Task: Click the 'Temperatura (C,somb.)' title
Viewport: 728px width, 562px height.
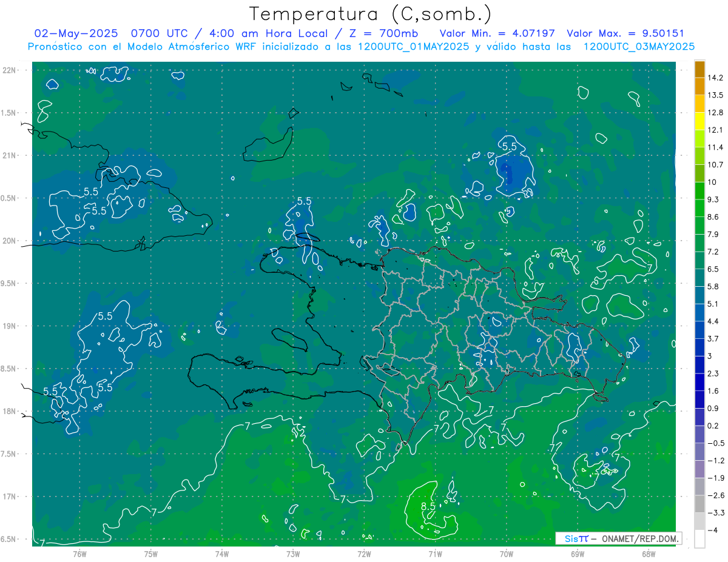Action: tap(370, 14)
